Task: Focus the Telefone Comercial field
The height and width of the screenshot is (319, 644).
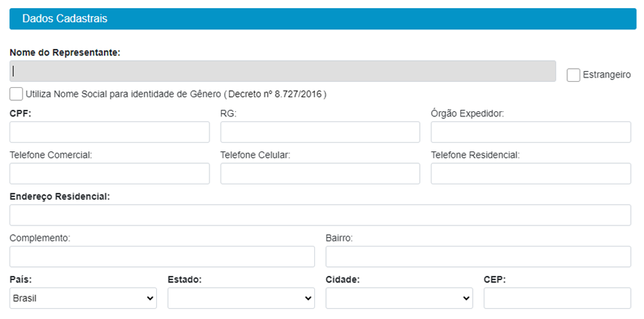Action: tap(109, 173)
